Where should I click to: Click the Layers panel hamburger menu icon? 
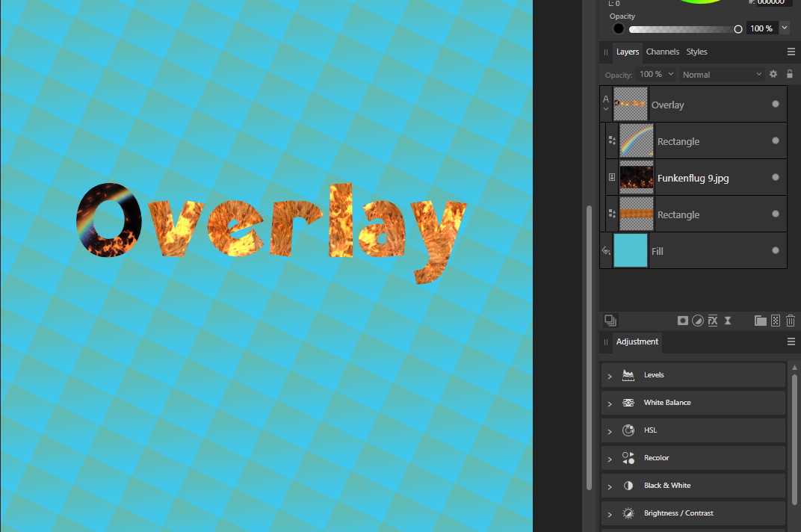[791, 52]
